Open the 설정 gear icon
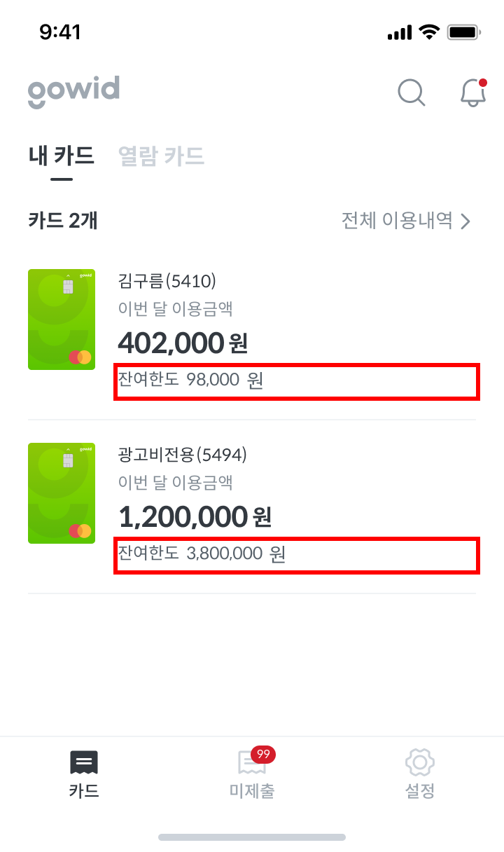504x852 pixels. click(420, 763)
